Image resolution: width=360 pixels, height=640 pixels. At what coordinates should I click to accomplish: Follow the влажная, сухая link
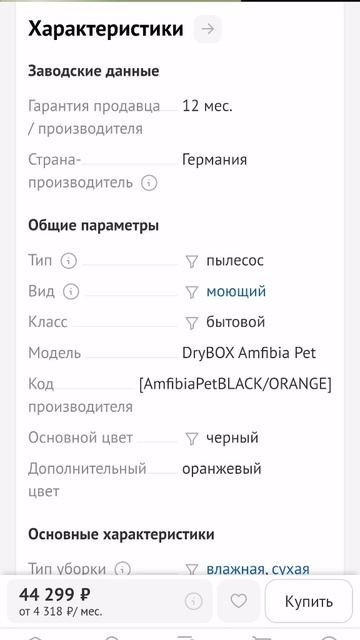click(x=258, y=569)
